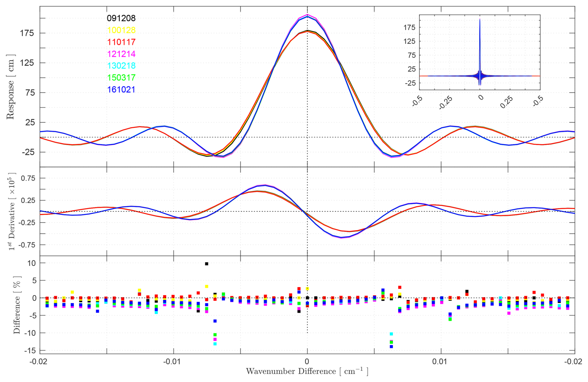The width and height of the screenshot is (588, 382).
Task: Click the 1st Derivative y-axis label
Action: [11, 212]
